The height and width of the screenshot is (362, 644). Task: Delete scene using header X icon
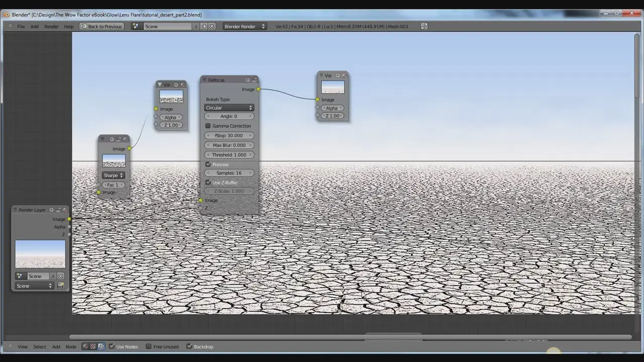click(212, 26)
